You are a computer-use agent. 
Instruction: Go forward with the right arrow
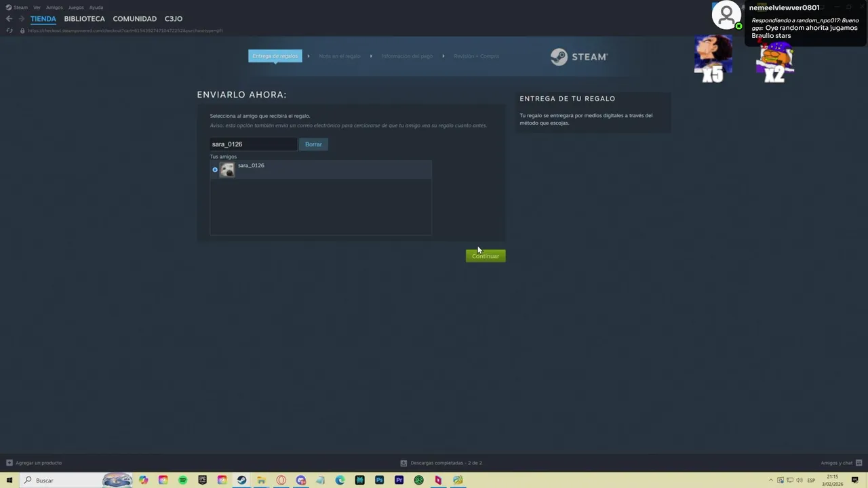tap(22, 19)
